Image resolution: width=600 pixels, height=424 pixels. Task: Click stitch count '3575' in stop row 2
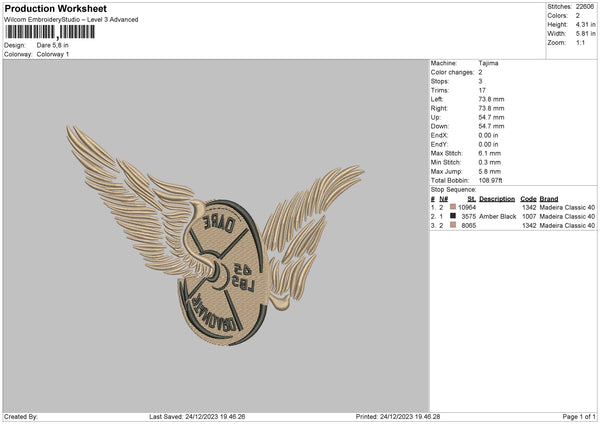[468, 217]
